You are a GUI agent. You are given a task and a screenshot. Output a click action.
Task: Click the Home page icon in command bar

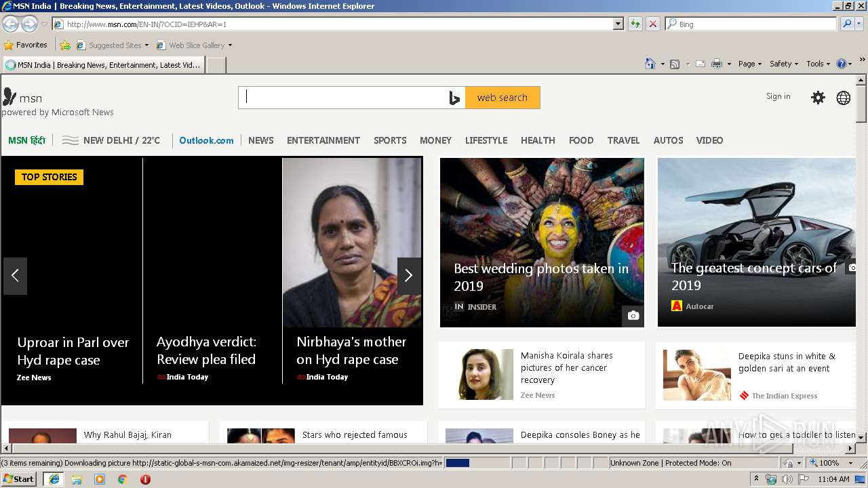[x=650, y=64]
